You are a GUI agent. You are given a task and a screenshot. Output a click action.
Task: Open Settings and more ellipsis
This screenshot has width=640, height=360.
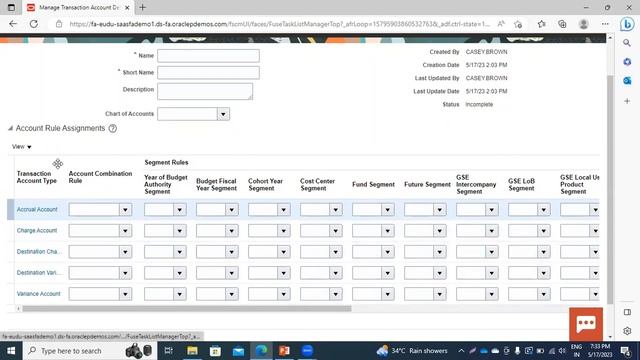[x=605, y=24]
